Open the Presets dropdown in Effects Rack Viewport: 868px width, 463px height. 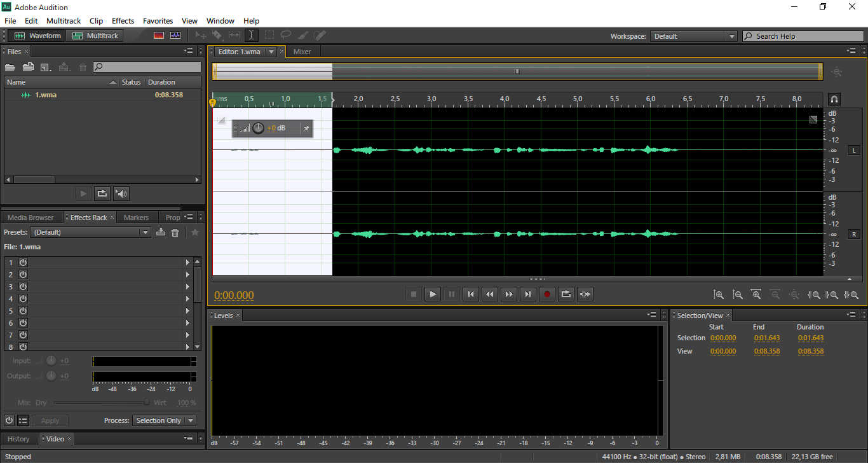point(90,232)
